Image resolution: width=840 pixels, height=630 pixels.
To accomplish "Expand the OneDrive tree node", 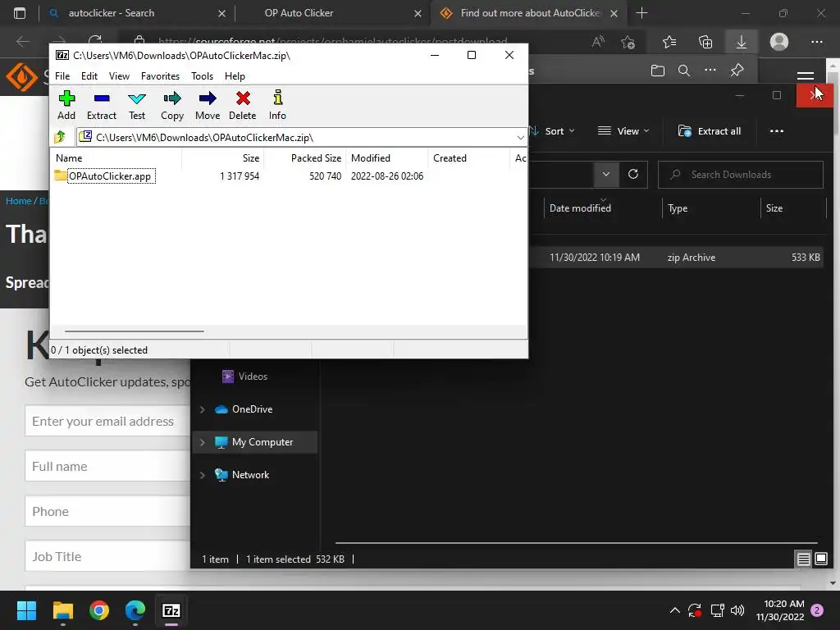I will click(203, 410).
